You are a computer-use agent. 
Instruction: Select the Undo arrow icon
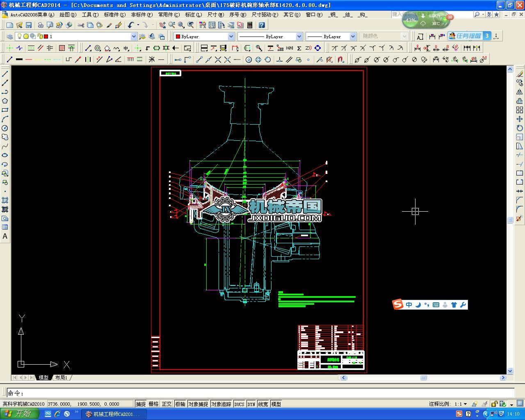pos(131,25)
